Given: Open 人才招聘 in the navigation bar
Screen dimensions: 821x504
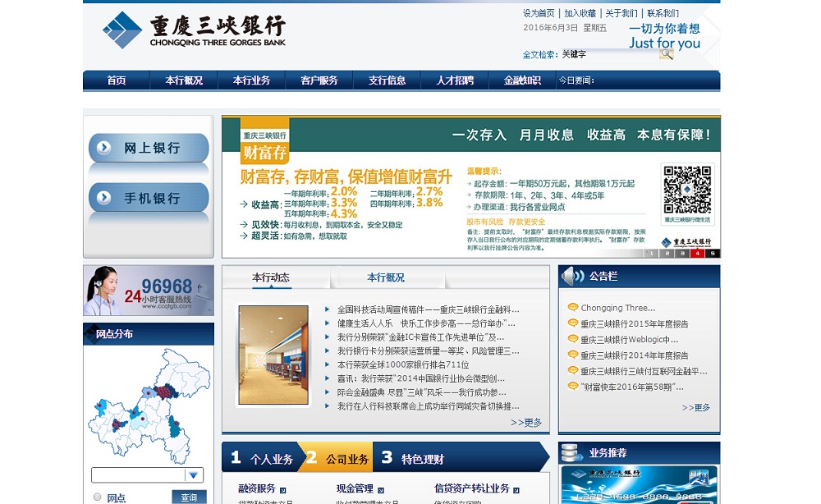Looking at the screenshot, I should tap(455, 80).
